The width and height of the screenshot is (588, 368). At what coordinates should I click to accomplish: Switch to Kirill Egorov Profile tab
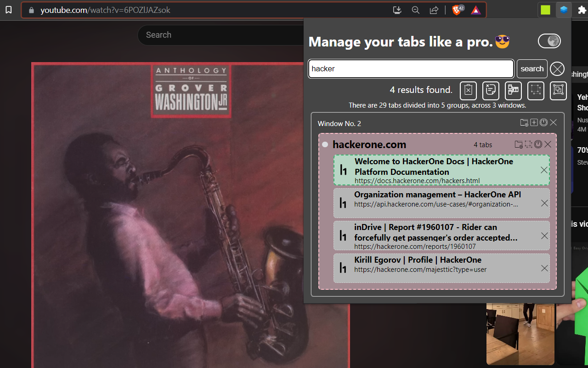441,268
